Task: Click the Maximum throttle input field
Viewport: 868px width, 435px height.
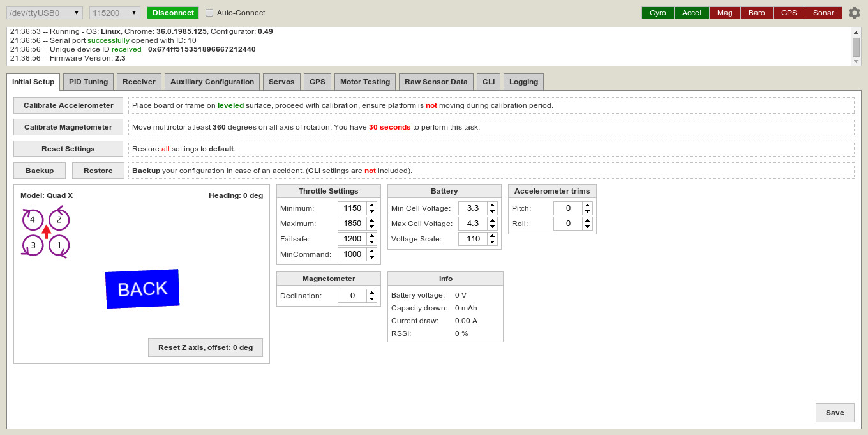Action: [352, 224]
